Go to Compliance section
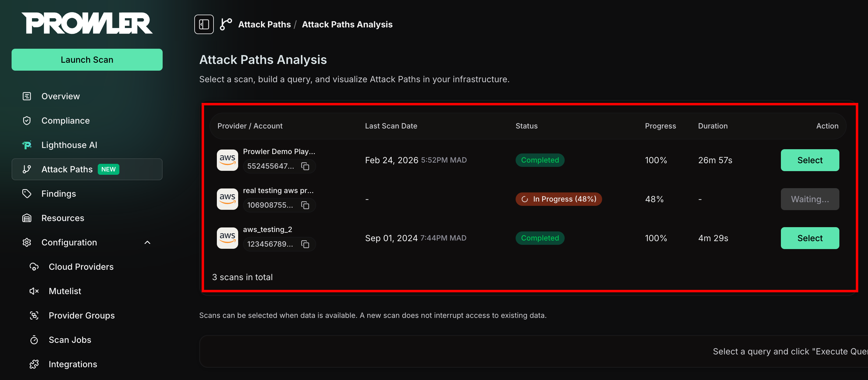This screenshot has height=380, width=868. tap(65, 121)
